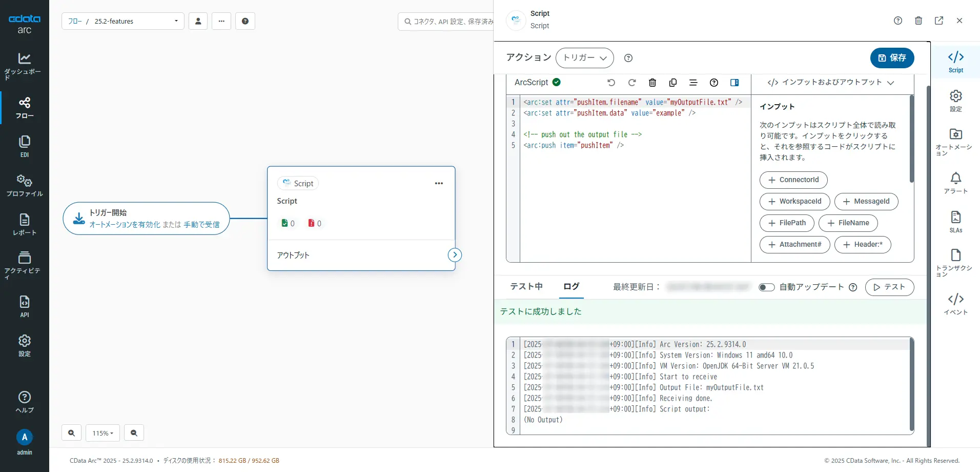This screenshot has width=980, height=472.
Task: Click the input panel vertical scrollbar
Action: pos(911,139)
